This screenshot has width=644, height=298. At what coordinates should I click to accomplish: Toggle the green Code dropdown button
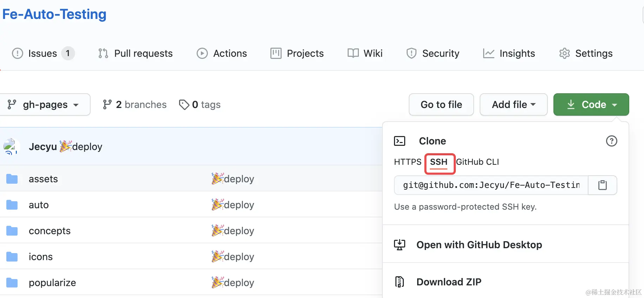591,104
